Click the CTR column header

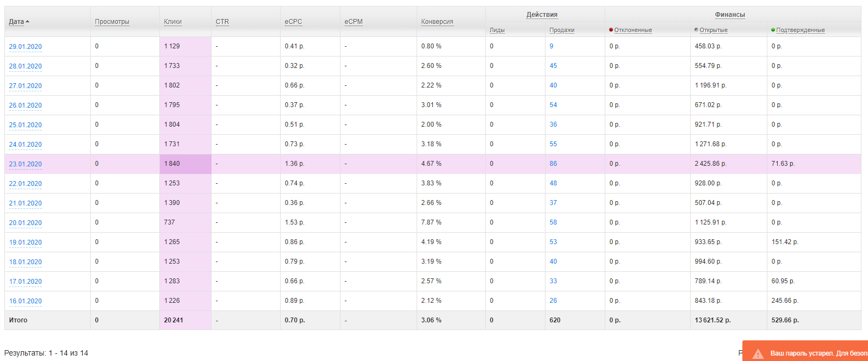pyautogui.click(x=222, y=22)
